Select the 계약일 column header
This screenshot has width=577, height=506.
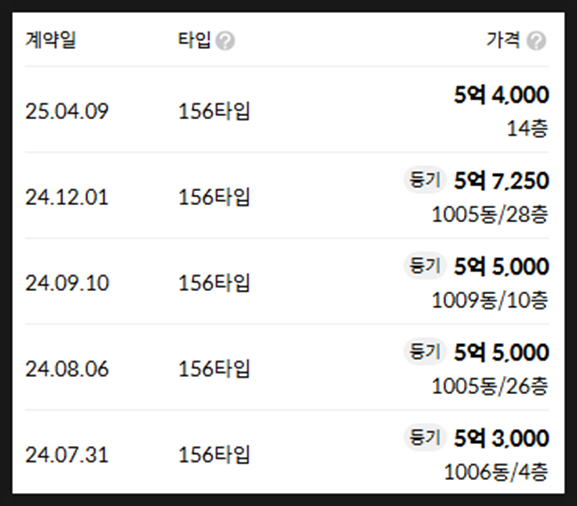click(50, 40)
